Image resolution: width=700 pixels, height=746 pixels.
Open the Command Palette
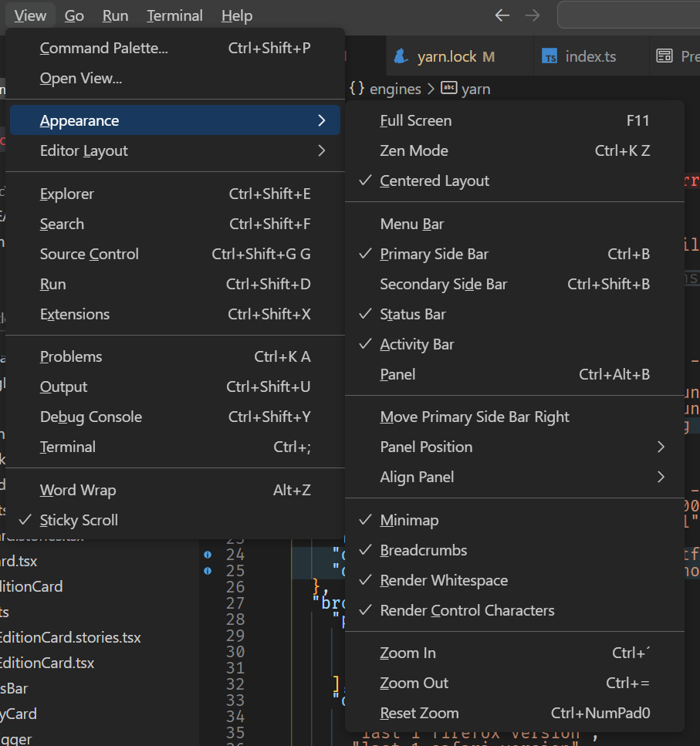tap(103, 48)
